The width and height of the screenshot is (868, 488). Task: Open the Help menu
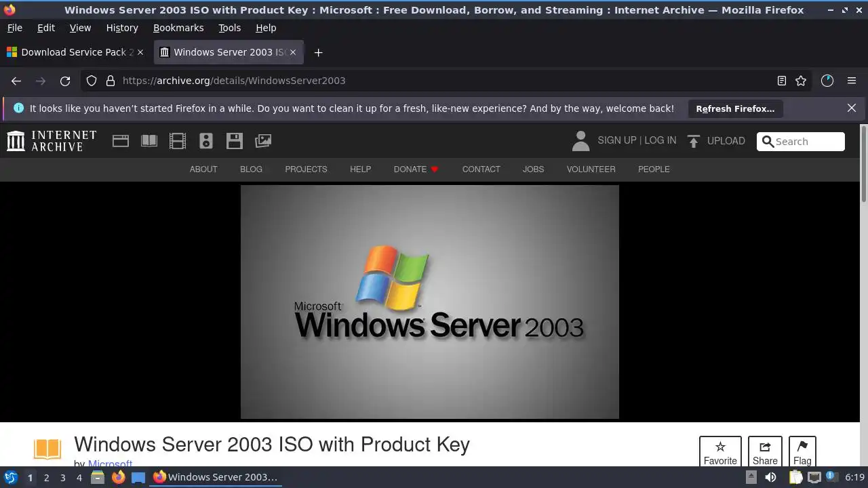click(x=266, y=28)
